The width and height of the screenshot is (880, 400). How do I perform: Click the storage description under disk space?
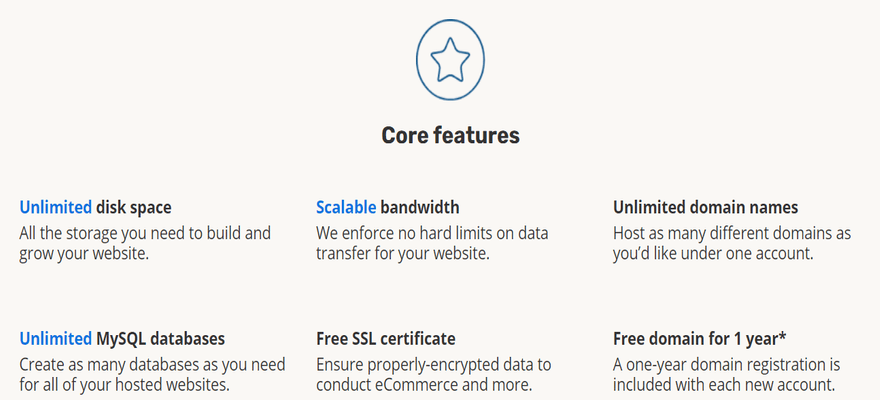click(x=145, y=243)
